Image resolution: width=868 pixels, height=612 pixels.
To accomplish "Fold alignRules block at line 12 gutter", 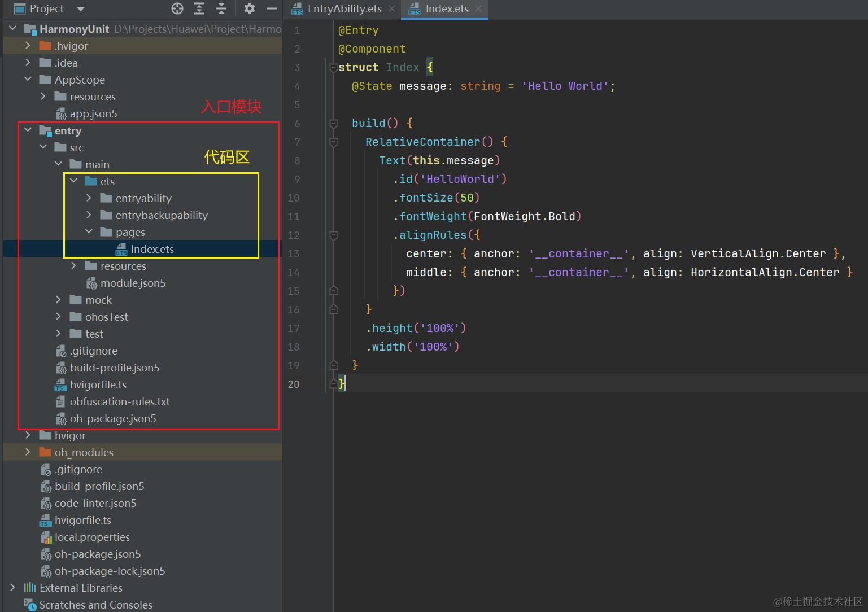I will (x=333, y=235).
